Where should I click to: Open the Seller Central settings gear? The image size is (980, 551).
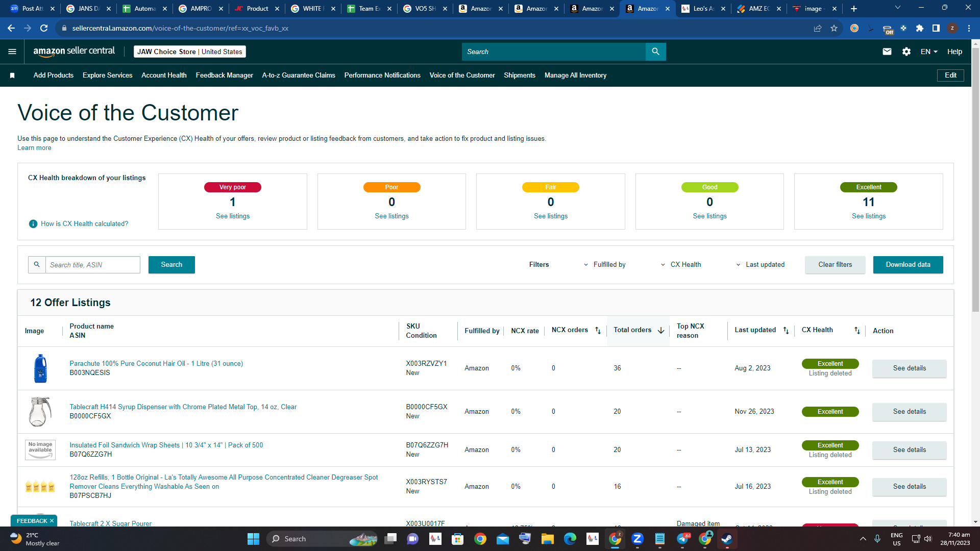(x=906, y=52)
